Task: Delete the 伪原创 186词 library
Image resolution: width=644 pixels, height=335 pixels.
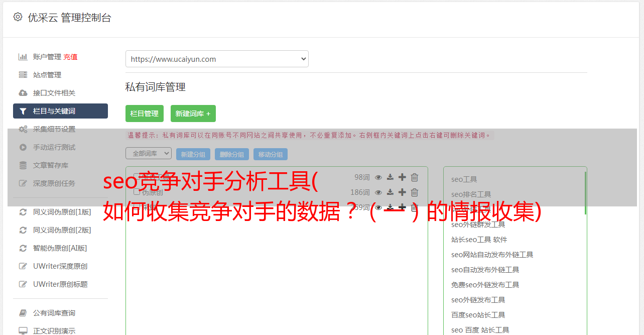Action: [x=415, y=192]
